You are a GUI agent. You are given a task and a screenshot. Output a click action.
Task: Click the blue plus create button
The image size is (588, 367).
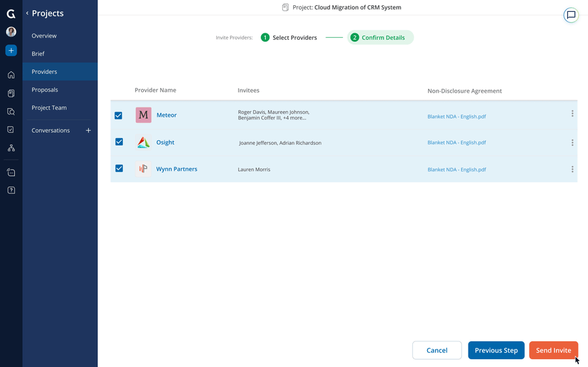pos(11,50)
